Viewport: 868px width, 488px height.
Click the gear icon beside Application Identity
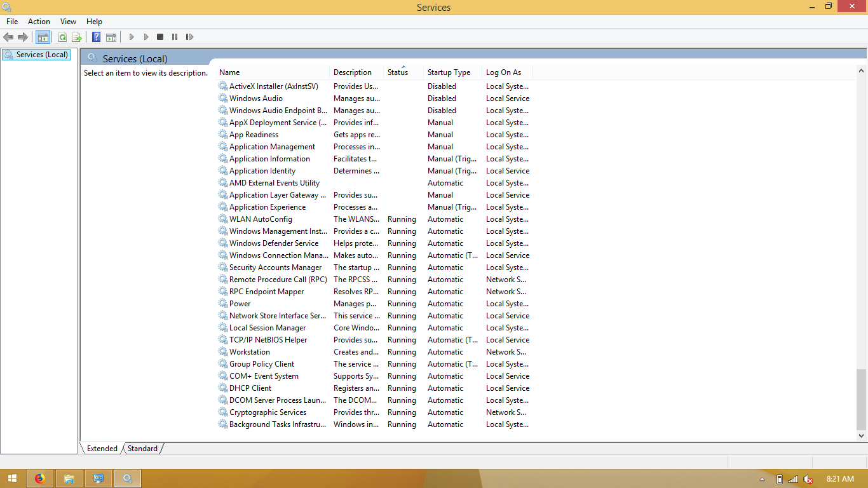(223, 170)
